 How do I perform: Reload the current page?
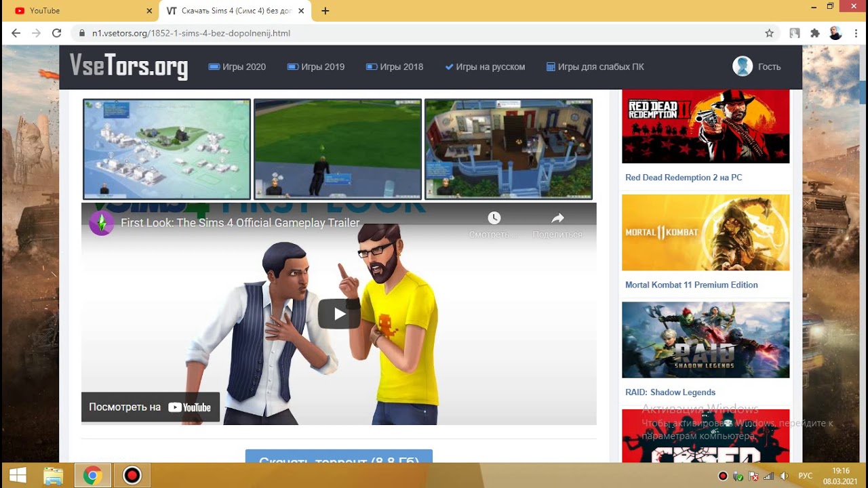coord(57,33)
